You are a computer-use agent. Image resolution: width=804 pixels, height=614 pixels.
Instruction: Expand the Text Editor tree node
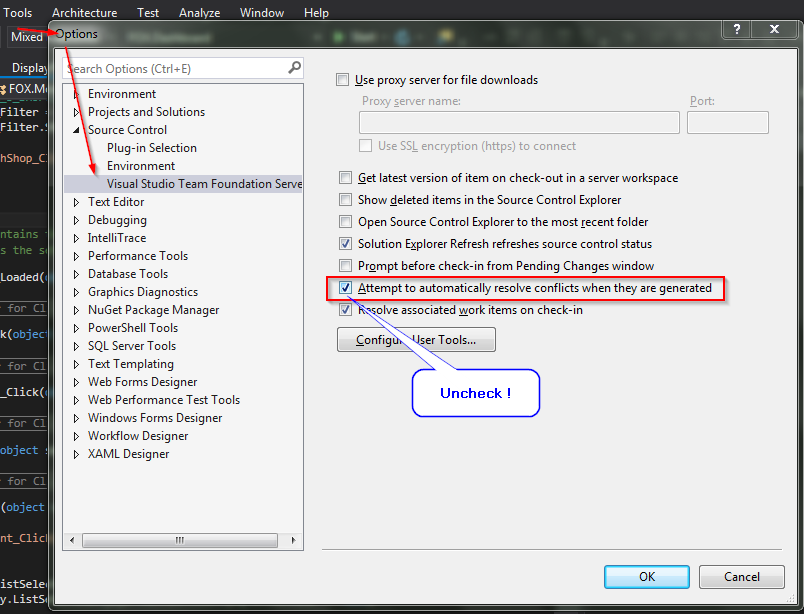pyautogui.click(x=77, y=202)
